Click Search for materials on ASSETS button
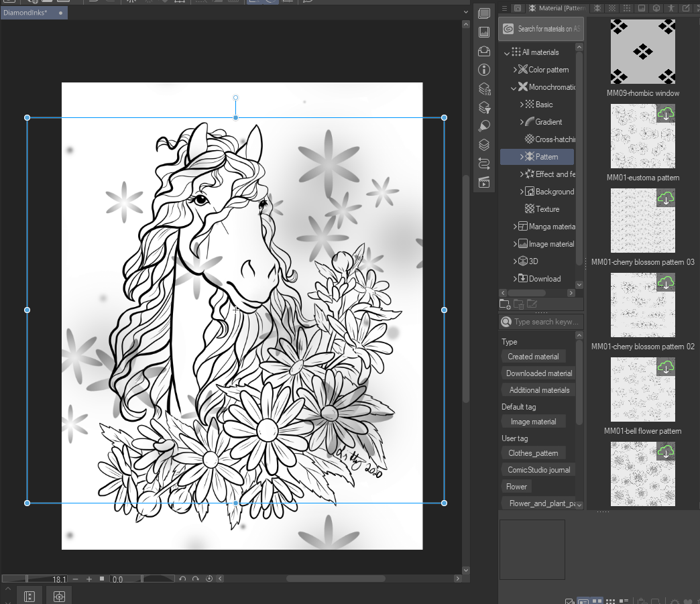Screen dimensions: 700x604 click(x=541, y=29)
